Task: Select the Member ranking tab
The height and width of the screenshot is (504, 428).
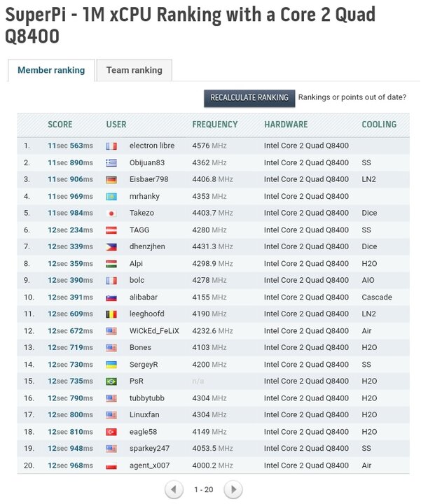Action: click(x=51, y=70)
